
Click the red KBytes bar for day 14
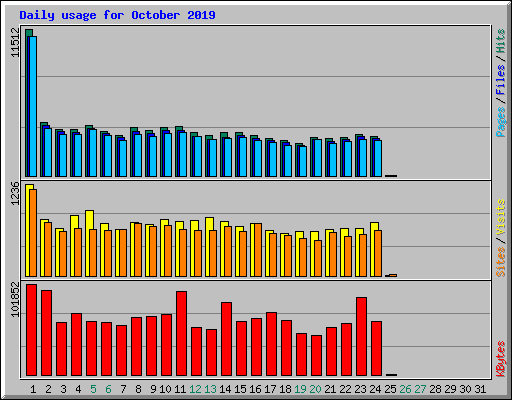[x=226, y=339]
